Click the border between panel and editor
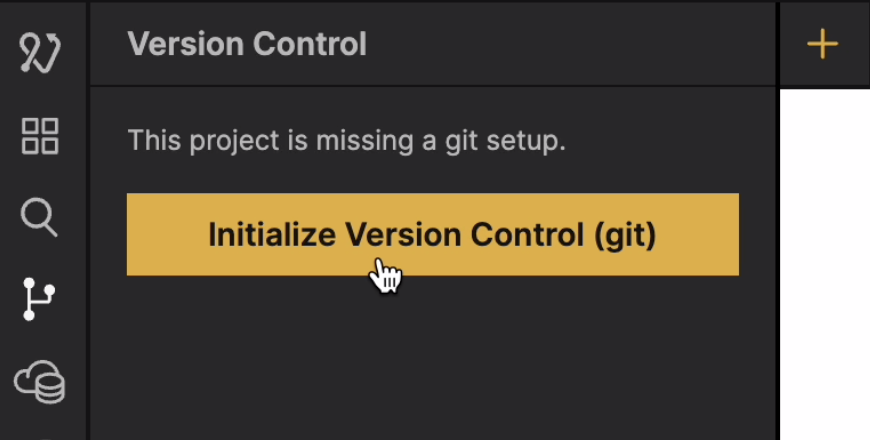This screenshot has width=870, height=440. coord(777,250)
